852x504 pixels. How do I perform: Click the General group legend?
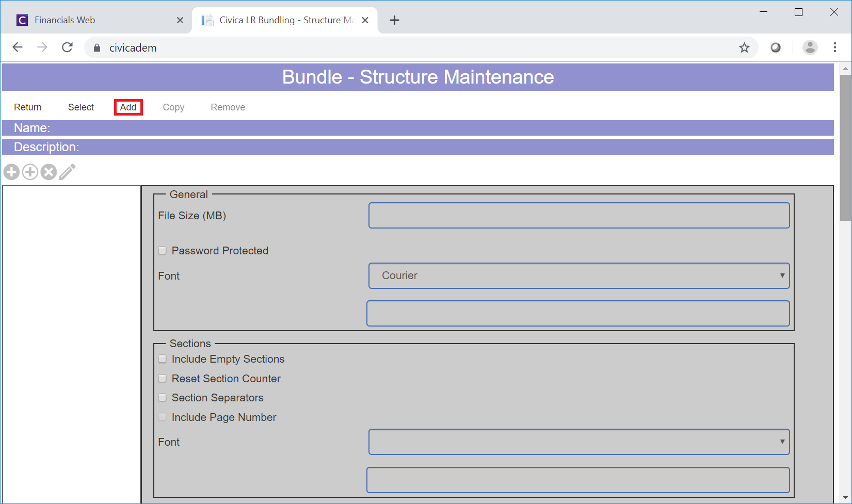coord(188,194)
